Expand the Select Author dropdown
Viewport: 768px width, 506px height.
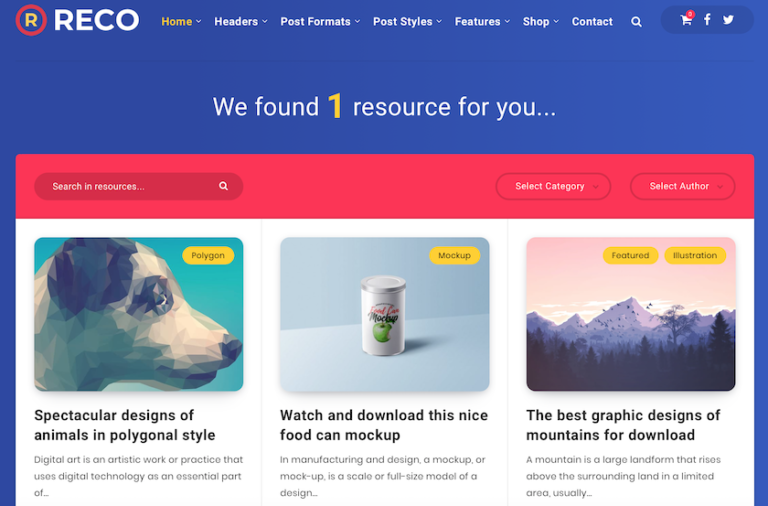tap(682, 186)
